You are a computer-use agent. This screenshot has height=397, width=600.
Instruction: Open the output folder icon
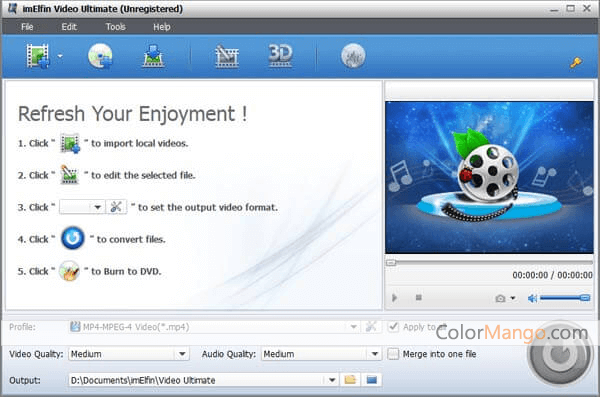coord(350,380)
